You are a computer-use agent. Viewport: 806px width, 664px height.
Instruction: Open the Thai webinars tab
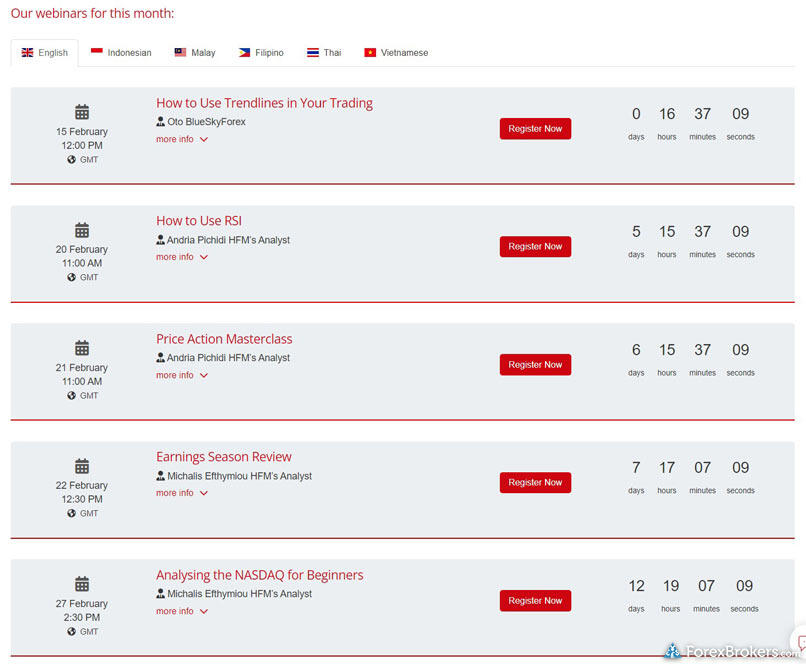(324, 53)
